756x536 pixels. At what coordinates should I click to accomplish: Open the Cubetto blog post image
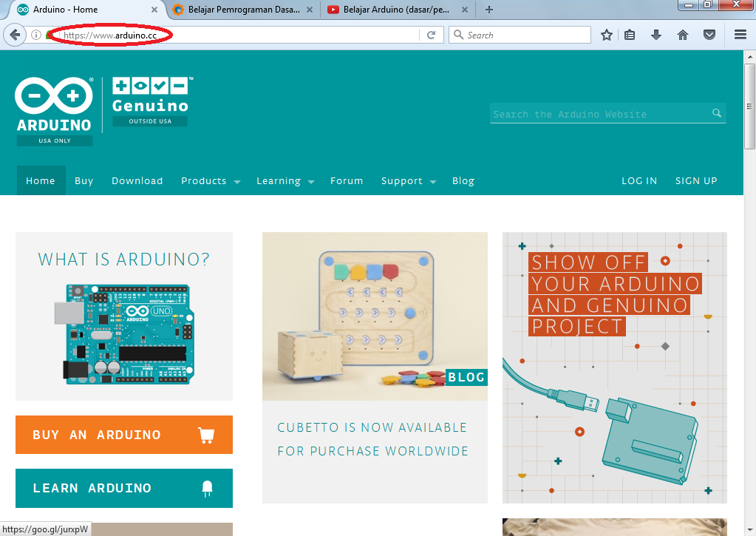pos(375,316)
